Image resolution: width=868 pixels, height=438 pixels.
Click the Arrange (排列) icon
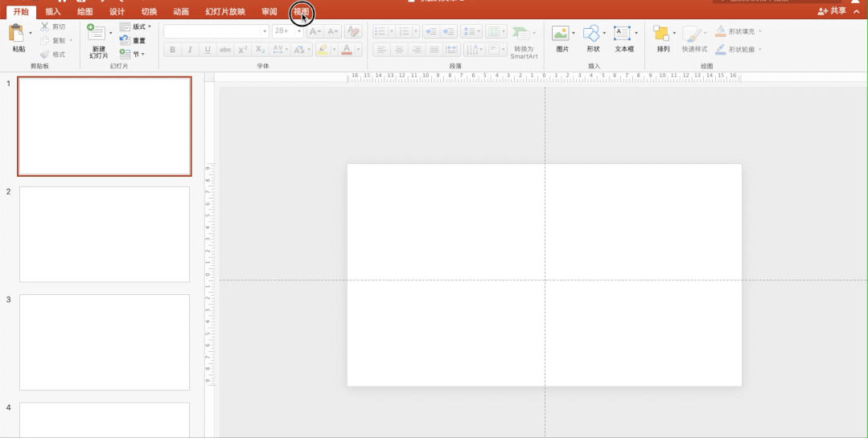click(x=661, y=35)
